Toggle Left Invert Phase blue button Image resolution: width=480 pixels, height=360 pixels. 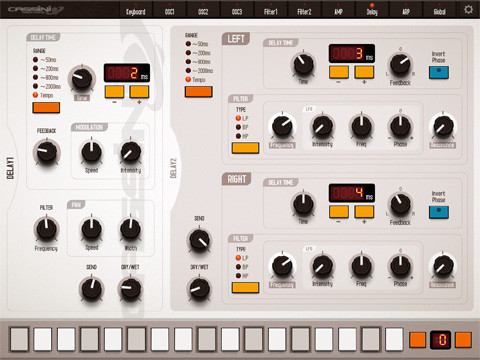tap(439, 72)
